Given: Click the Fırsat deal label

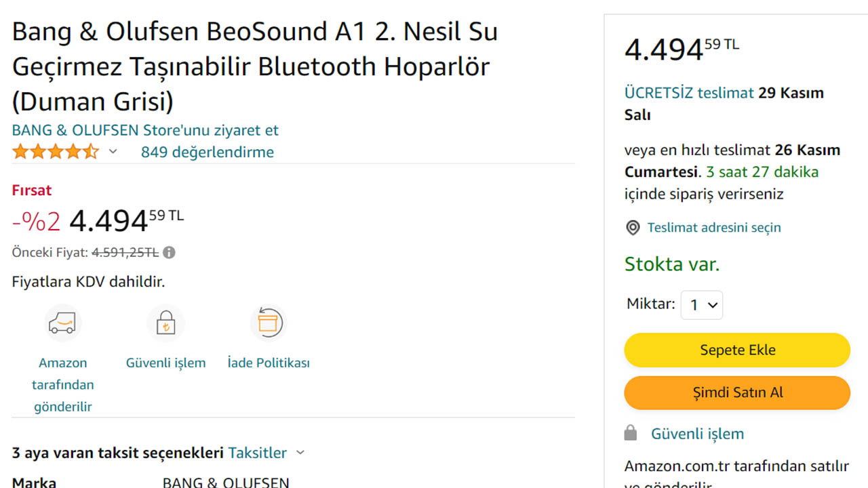Looking at the screenshot, I should click(31, 190).
